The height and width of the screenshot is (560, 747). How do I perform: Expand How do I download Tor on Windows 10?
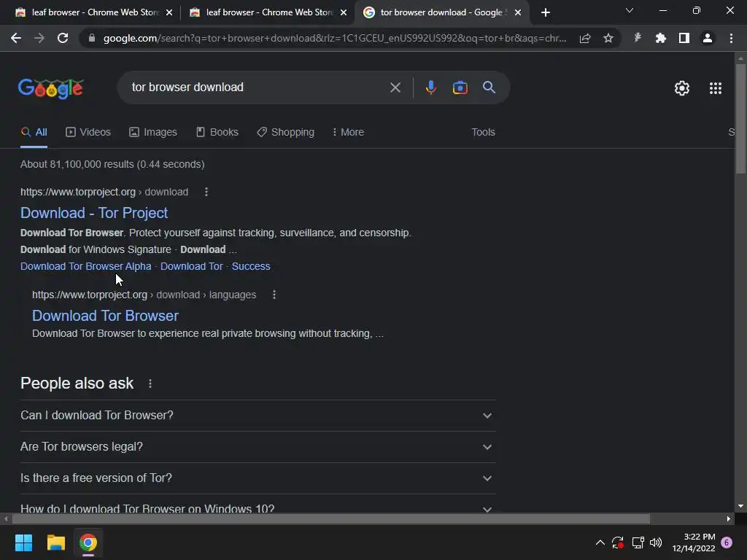click(258, 507)
